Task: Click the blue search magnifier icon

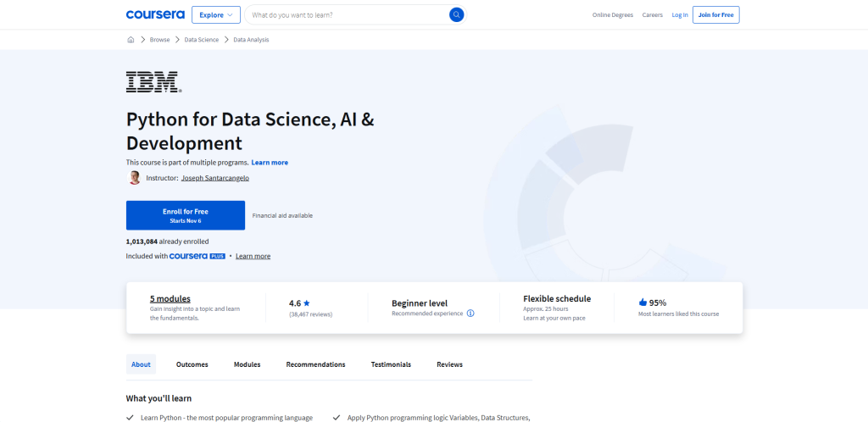Action: coord(456,15)
